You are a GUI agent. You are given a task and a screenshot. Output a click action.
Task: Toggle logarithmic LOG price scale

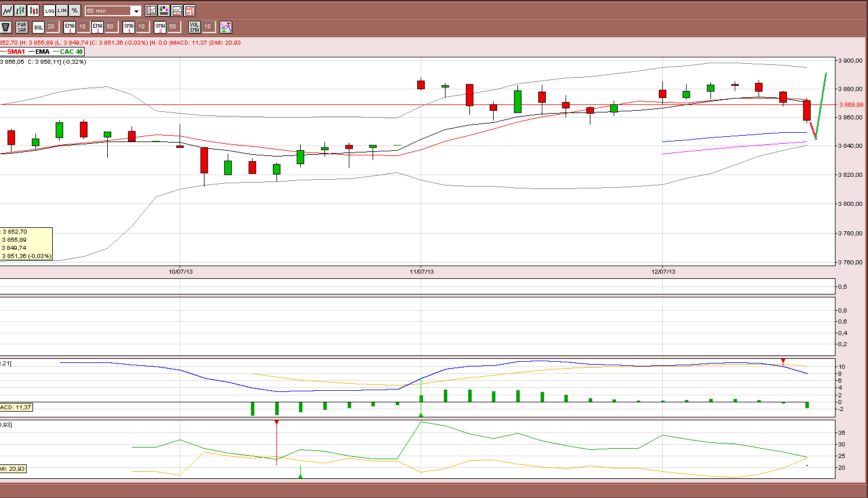(49, 10)
